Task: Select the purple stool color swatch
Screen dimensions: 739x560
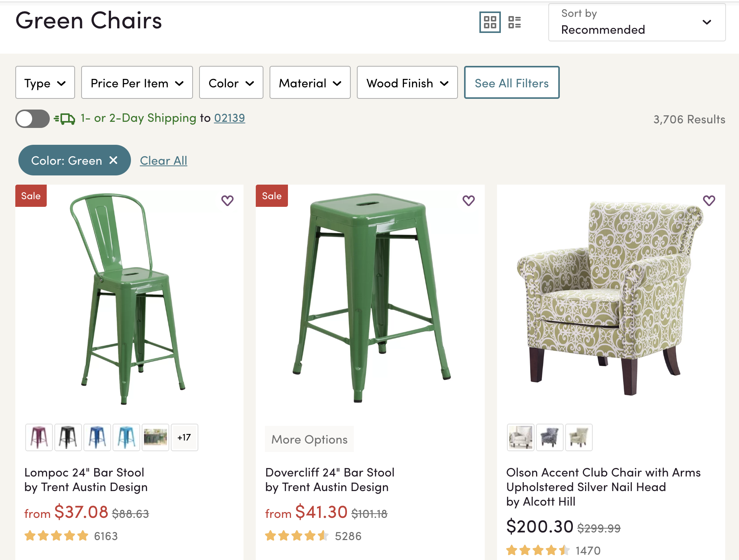Action: 39,437
